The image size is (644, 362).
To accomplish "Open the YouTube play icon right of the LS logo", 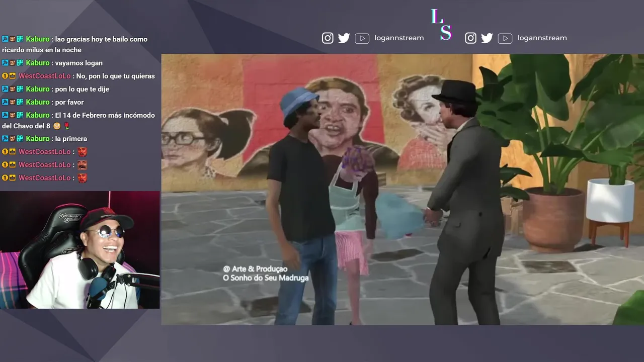I will [x=505, y=39].
